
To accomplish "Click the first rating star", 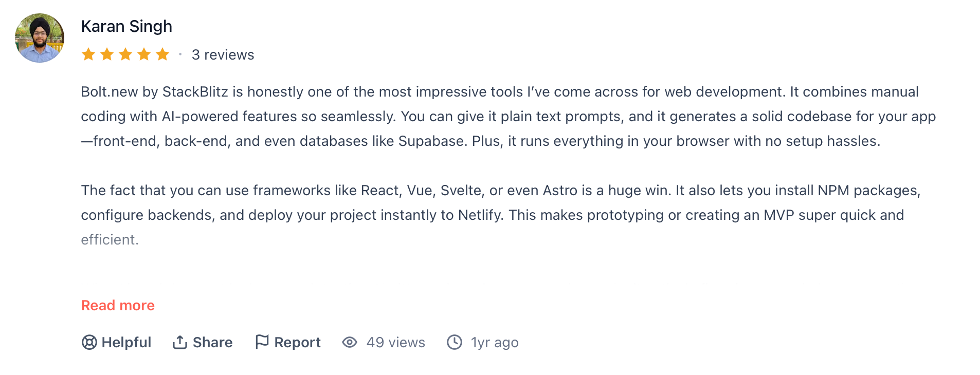I will point(88,54).
